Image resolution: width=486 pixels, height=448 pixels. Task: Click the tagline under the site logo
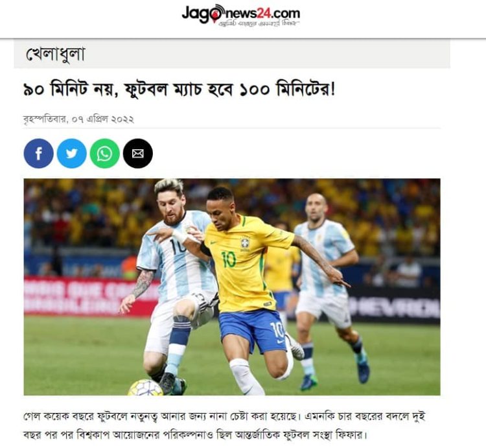coord(259,23)
